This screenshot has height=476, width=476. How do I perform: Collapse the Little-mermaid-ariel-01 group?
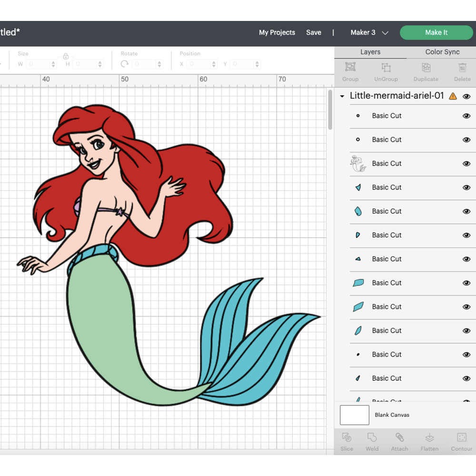[341, 96]
